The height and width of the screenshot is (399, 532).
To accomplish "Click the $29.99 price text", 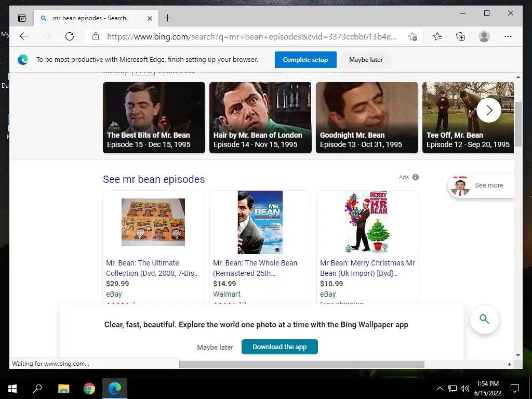I will 117,284.
